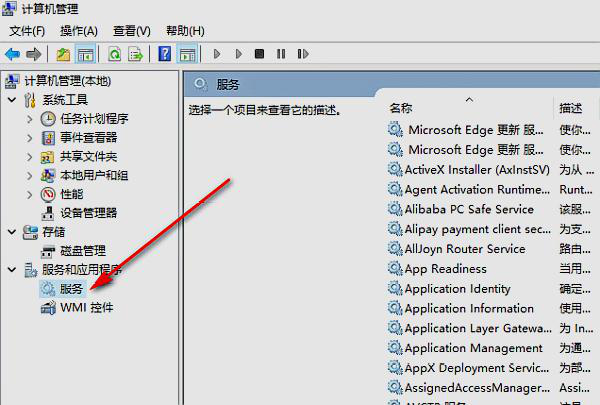Open the 查看(V) menu

click(x=131, y=31)
